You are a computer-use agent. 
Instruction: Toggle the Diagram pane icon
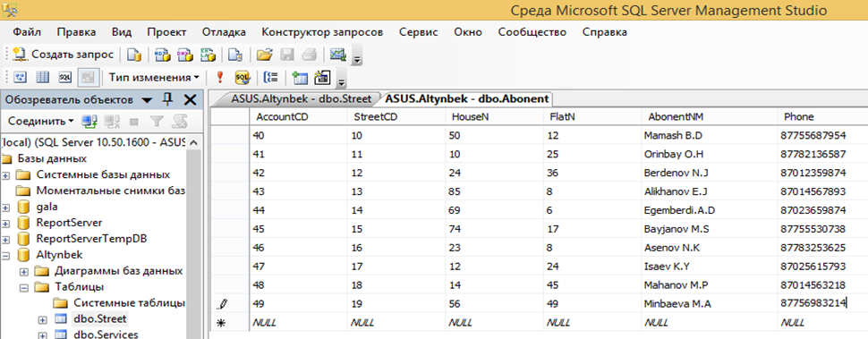20,78
